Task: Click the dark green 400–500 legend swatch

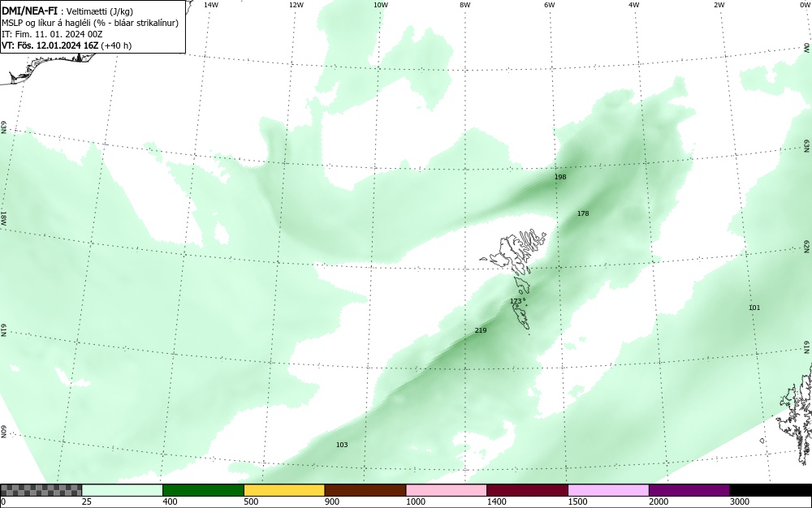Action: pos(203,490)
